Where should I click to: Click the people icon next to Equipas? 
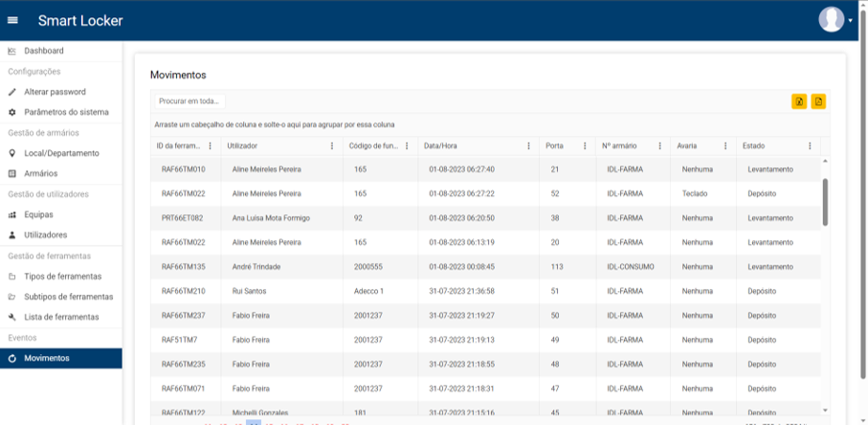pyautogui.click(x=13, y=214)
